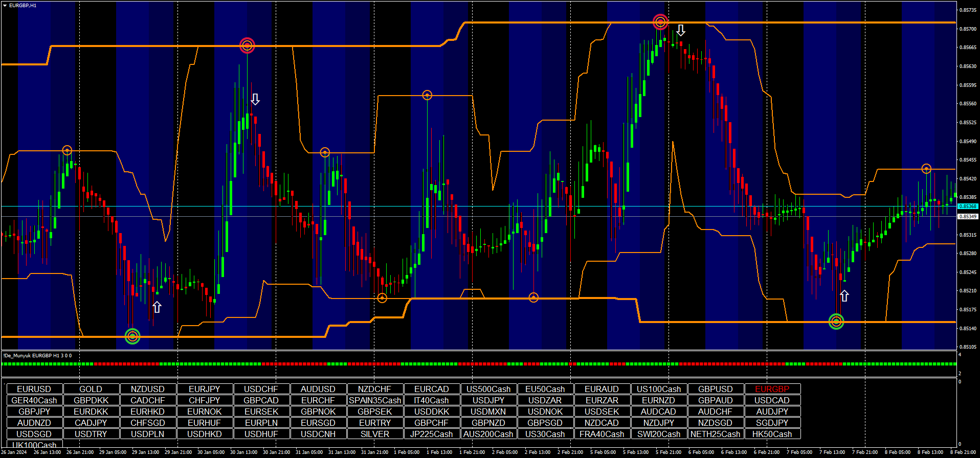Switch to the HK50Cash symbol button

772,434
